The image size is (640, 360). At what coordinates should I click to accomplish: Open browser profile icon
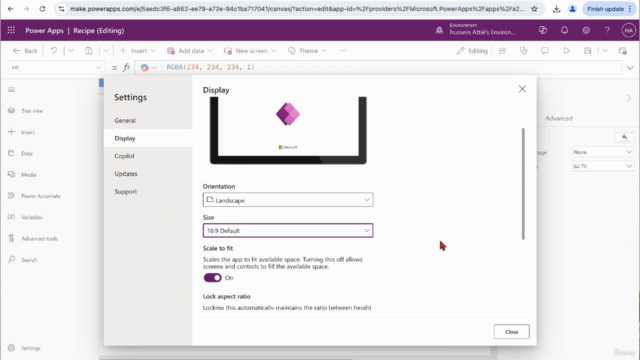[572, 9]
